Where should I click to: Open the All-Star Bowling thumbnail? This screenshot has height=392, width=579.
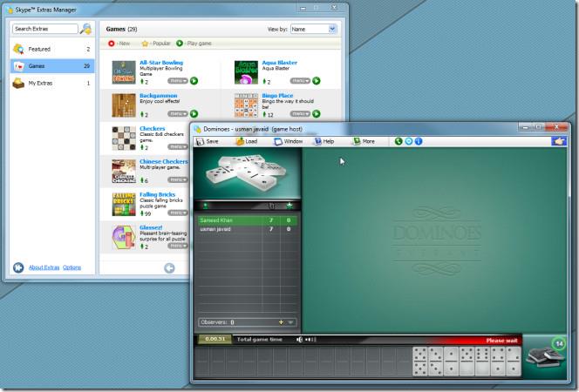click(x=124, y=72)
